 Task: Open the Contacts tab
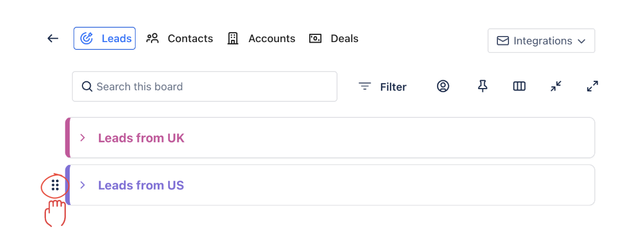click(179, 38)
